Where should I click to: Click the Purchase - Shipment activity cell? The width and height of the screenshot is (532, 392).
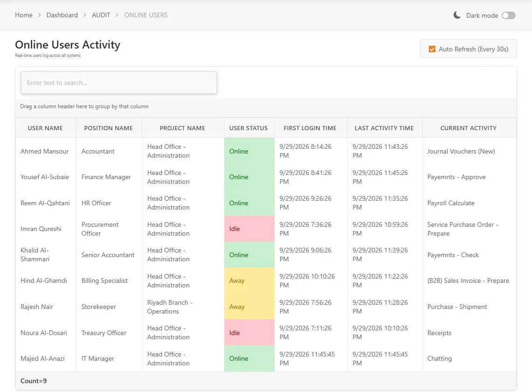(x=469, y=307)
